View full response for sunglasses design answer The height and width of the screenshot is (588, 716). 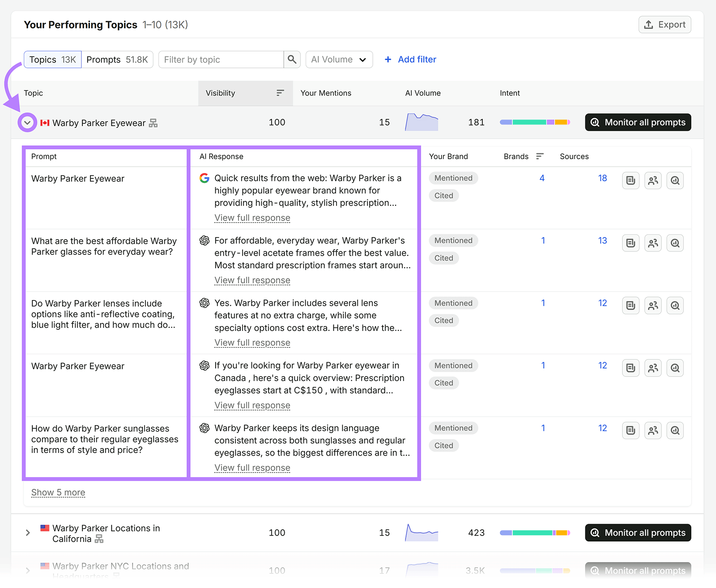point(252,468)
